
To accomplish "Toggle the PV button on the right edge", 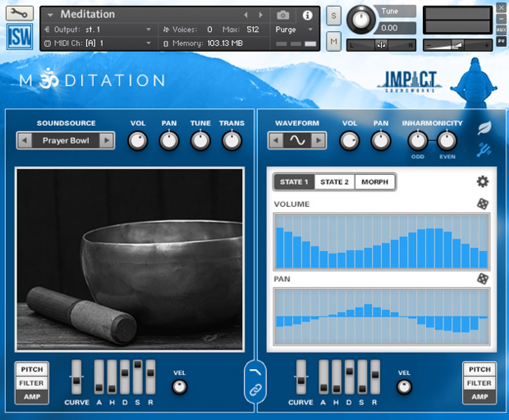I will tap(501, 41).
